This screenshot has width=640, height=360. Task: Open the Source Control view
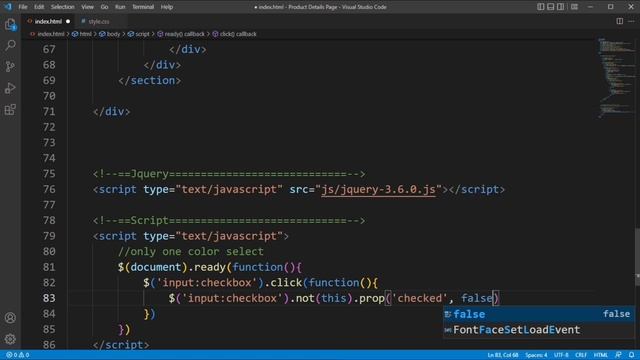(10, 66)
